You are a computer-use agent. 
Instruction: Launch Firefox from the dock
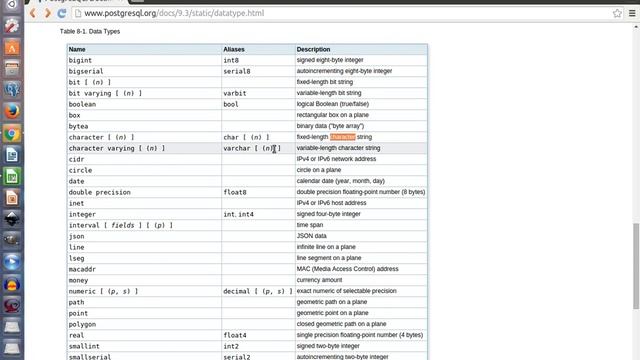point(11,111)
